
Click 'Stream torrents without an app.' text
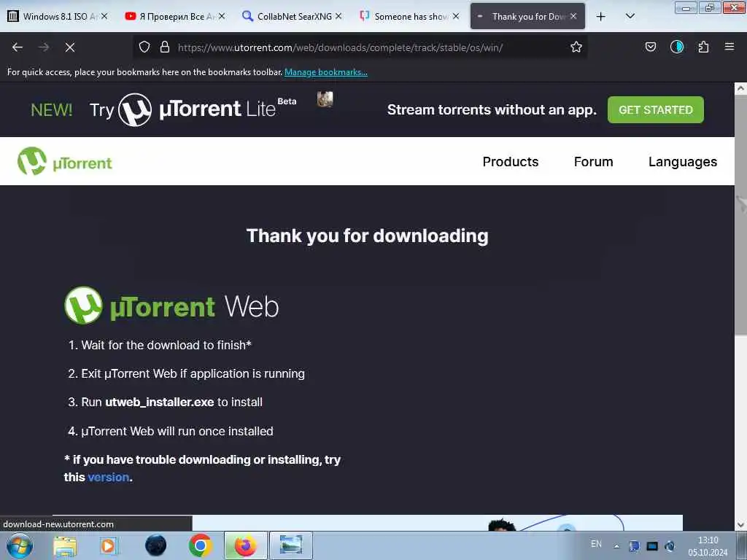coord(492,109)
